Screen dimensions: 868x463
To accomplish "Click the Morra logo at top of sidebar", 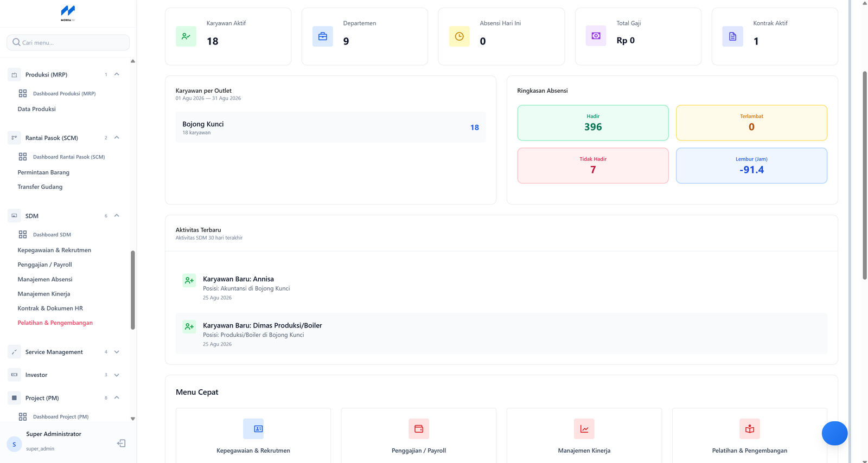I will coord(68,13).
